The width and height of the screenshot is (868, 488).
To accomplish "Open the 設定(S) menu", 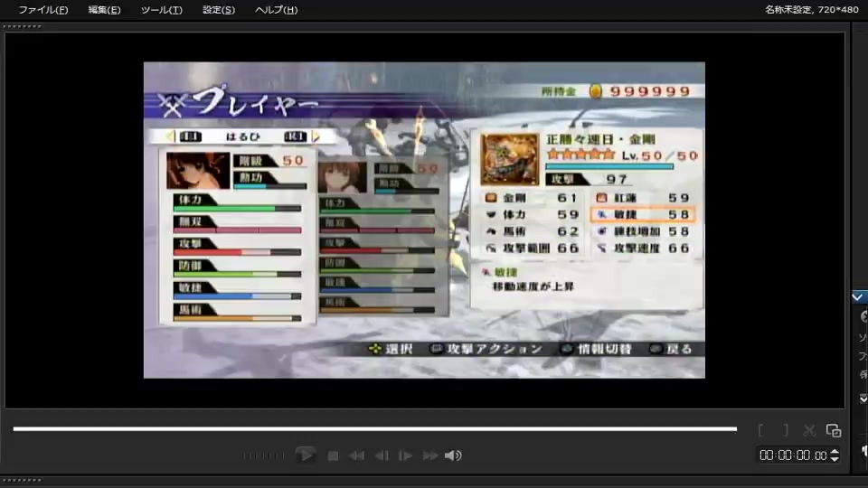I will coord(219,10).
